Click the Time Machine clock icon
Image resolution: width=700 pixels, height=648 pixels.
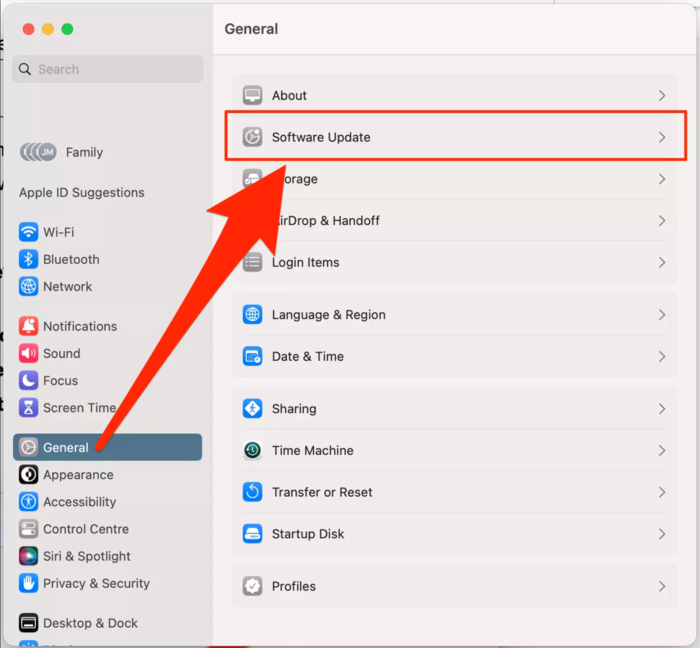tap(252, 450)
